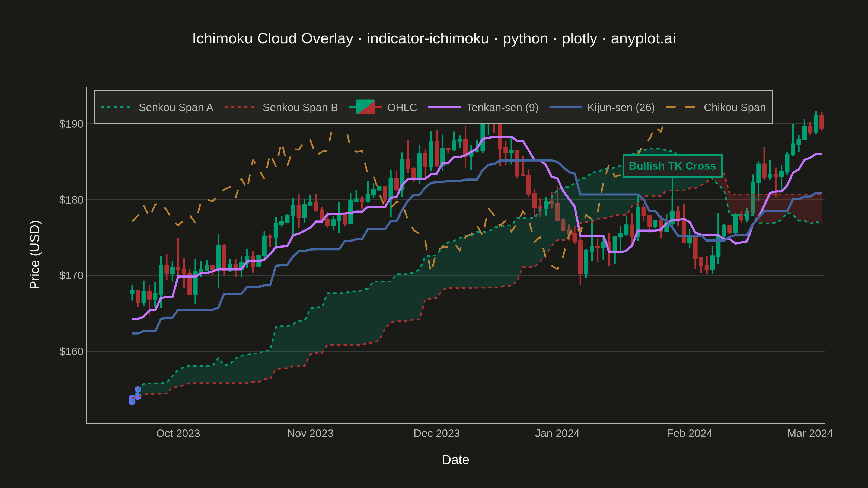
Task: Hide the OHLC candlestick trace label
Action: pos(402,107)
